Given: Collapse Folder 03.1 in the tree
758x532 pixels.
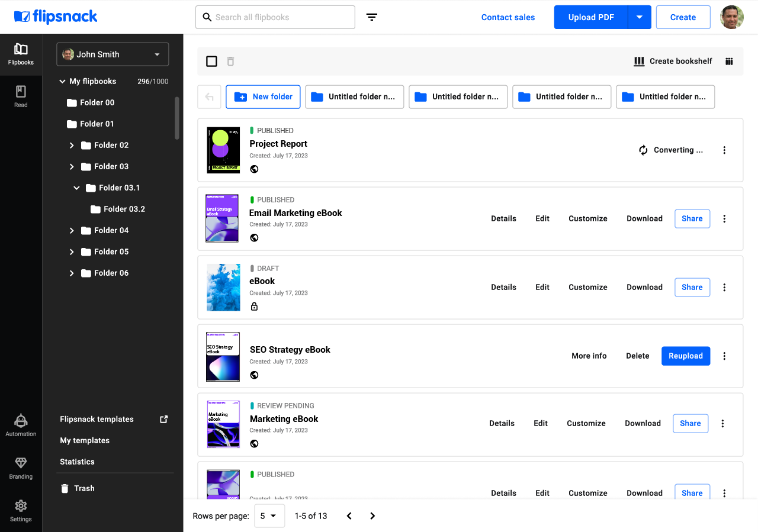Looking at the screenshot, I should click(x=76, y=188).
